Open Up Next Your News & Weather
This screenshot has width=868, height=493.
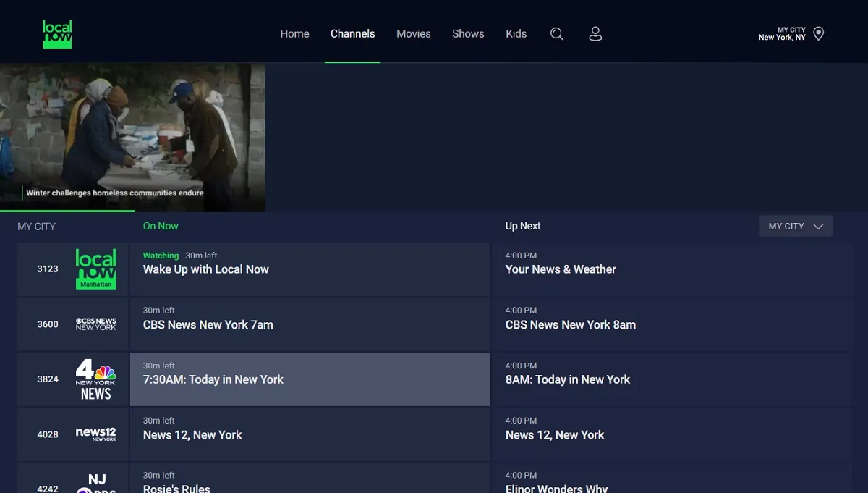(x=671, y=269)
